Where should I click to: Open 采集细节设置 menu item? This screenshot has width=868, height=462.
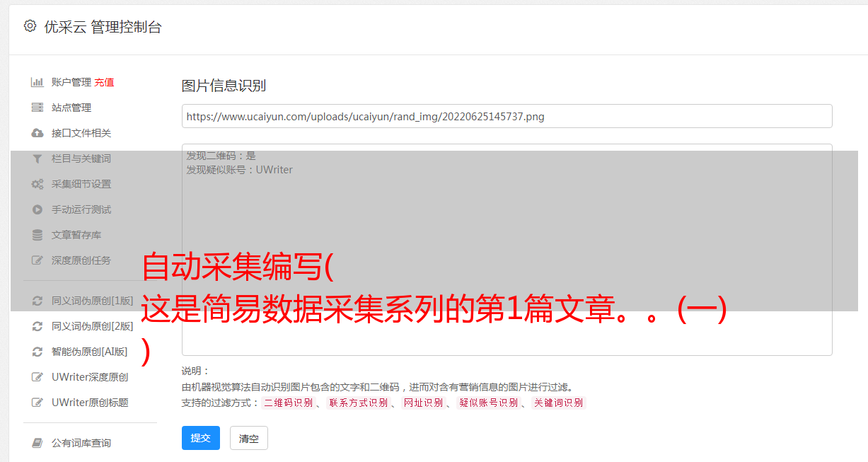point(81,184)
